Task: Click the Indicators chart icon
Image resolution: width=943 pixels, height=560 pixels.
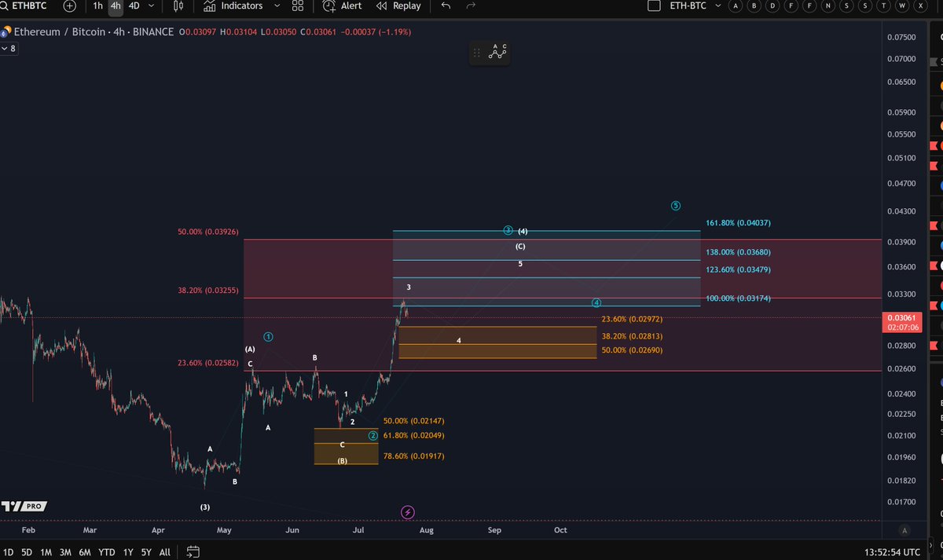Action: point(208,6)
